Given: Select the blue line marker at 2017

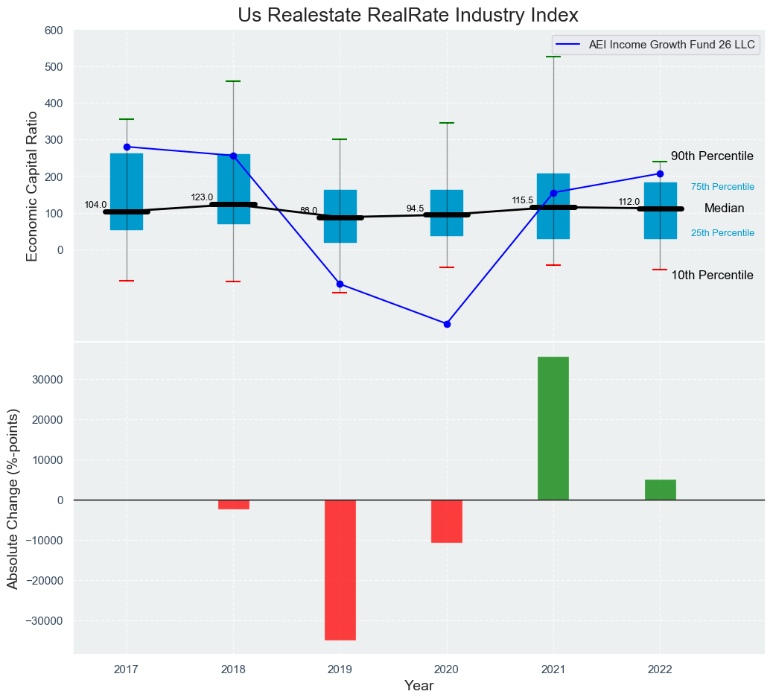Looking at the screenshot, I should coord(127,147).
